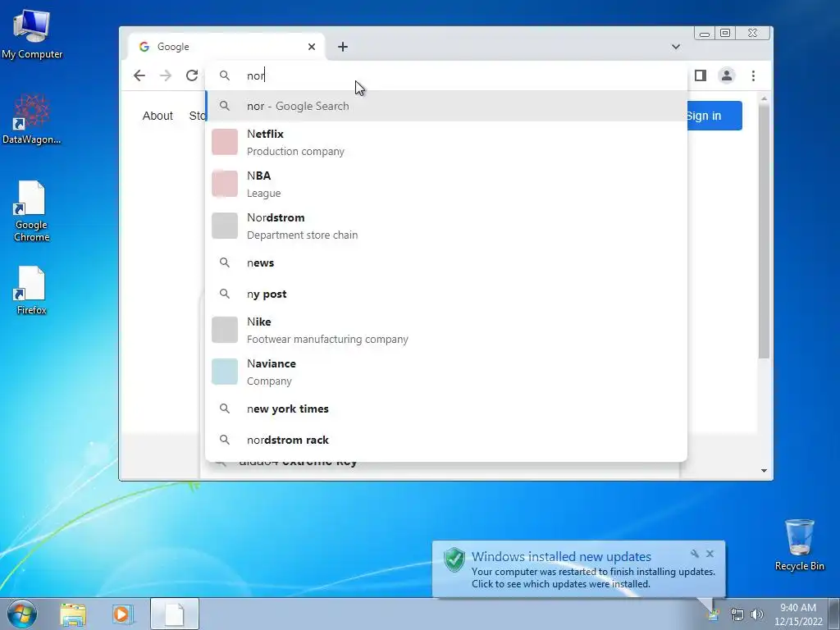Viewport: 840px width, 630px height.
Task: Click the Netflix suggestion thumbnail
Action: coord(225,142)
